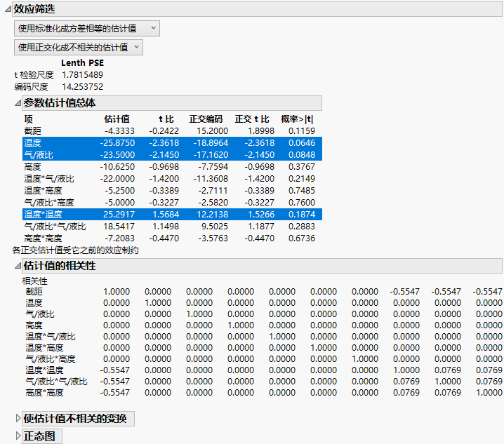
Task: Select the 温度*高度 row in parameter estimates
Action: (172, 190)
